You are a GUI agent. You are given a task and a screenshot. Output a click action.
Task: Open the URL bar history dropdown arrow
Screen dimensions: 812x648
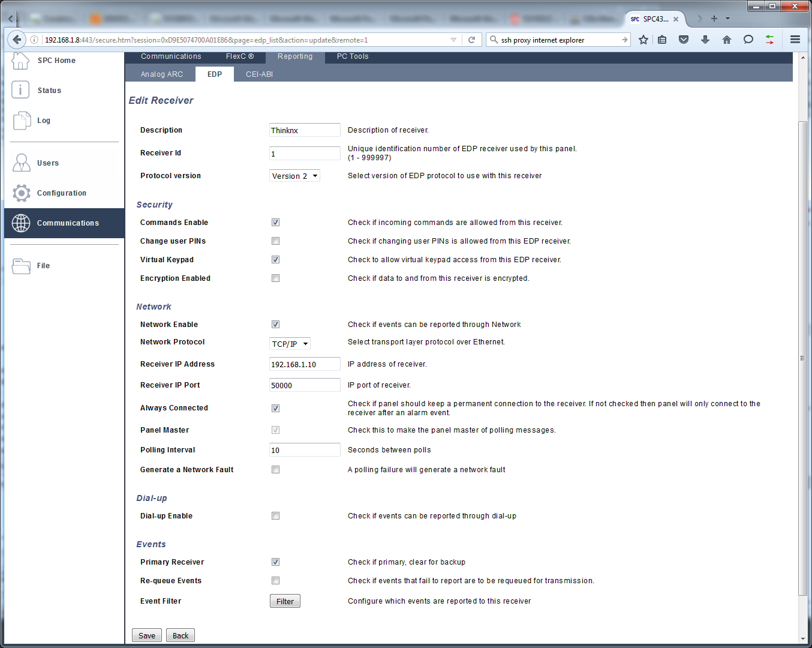tap(453, 40)
